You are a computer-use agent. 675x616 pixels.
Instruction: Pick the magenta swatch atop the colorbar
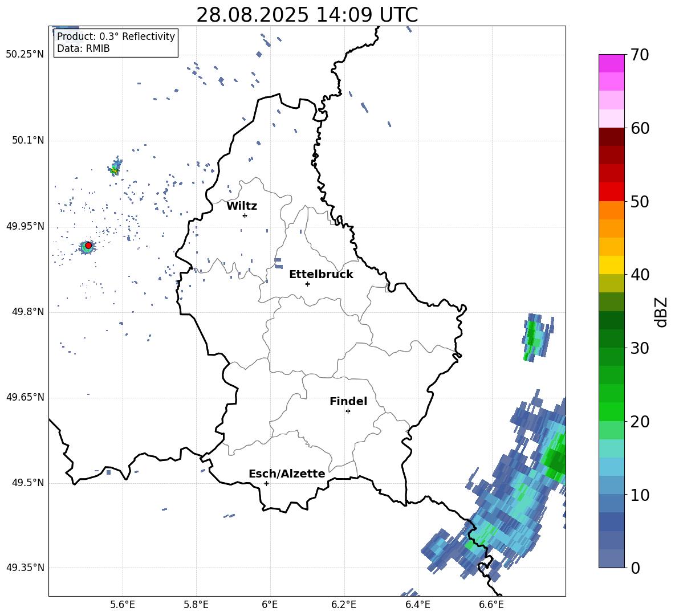[611, 63]
